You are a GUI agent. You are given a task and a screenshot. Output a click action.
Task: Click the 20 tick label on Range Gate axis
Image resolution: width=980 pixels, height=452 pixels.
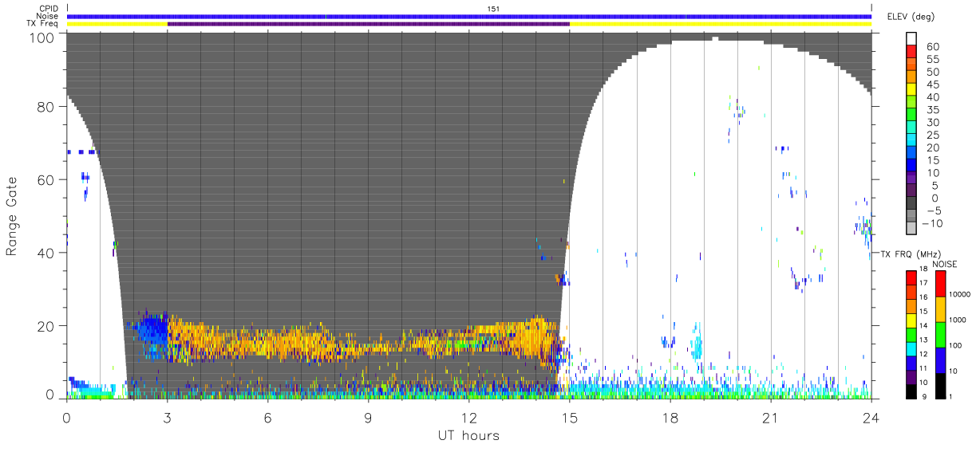pyautogui.click(x=47, y=326)
